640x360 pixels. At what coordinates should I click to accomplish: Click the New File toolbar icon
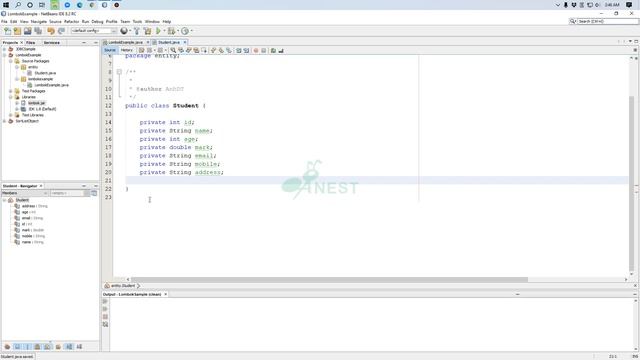pyautogui.click(x=7, y=31)
